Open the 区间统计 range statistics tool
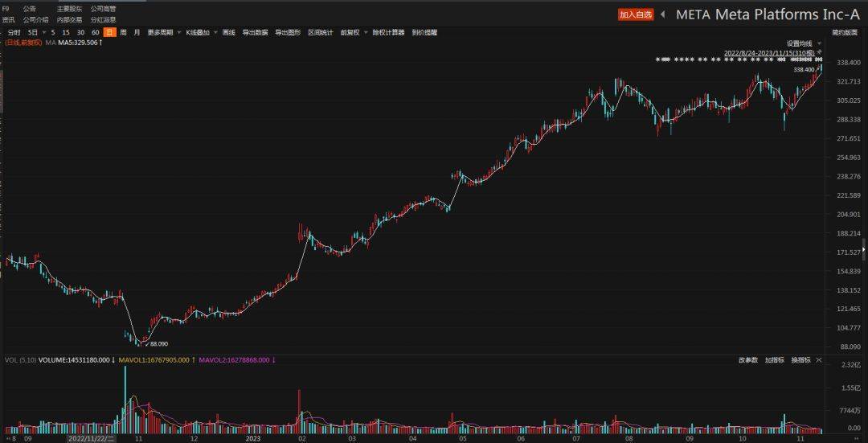The width and height of the screenshot is (868, 443). (320, 32)
